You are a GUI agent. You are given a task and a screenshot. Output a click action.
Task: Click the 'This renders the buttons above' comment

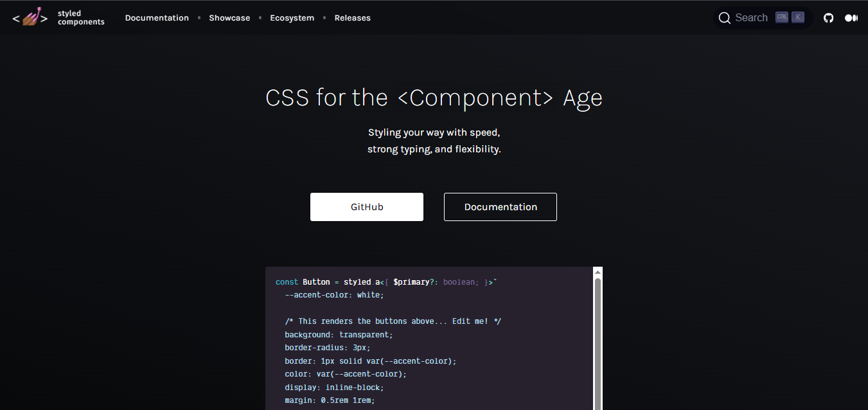[x=393, y=321]
